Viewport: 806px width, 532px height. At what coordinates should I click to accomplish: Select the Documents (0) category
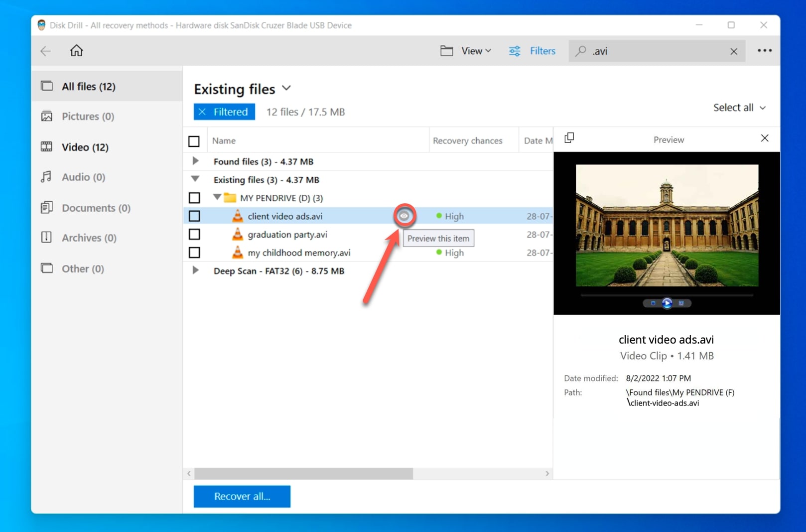coord(107,208)
